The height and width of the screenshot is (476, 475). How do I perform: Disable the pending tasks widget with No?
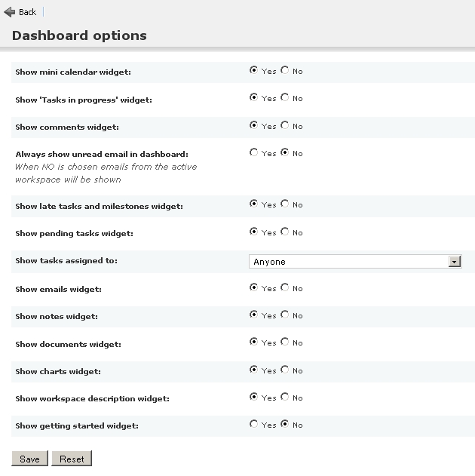click(x=284, y=232)
